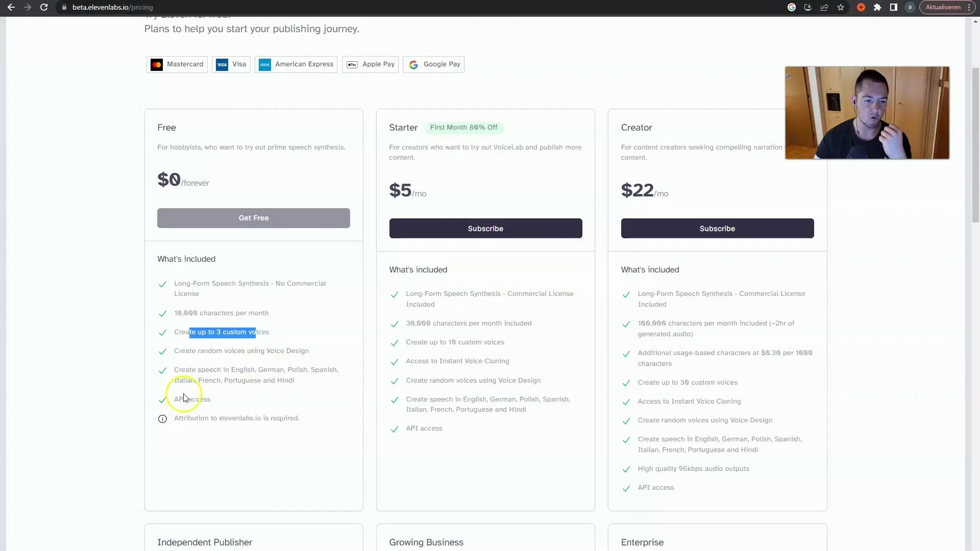Image resolution: width=980 pixels, height=551 pixels.
Task: Click the Growing Business plan expander
Action: (426, 542)
